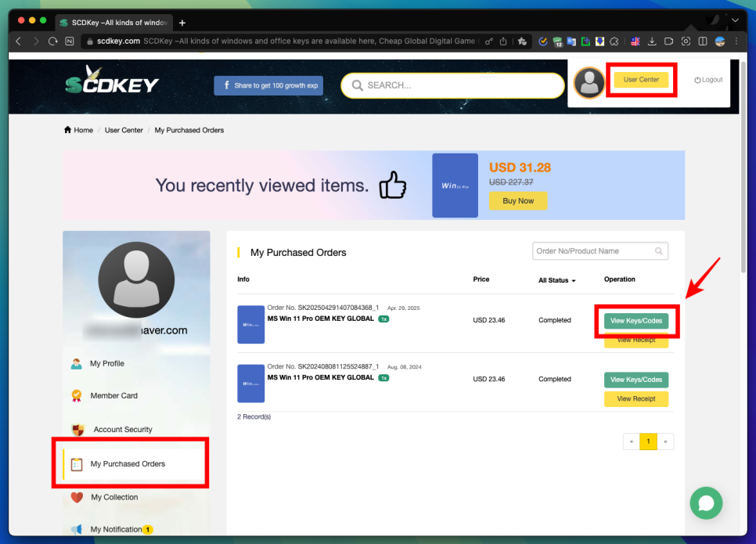Image resolution: width=756 pixels, height=544 pixels.
Task: Click the next page » button
Action: pos(665,441)
